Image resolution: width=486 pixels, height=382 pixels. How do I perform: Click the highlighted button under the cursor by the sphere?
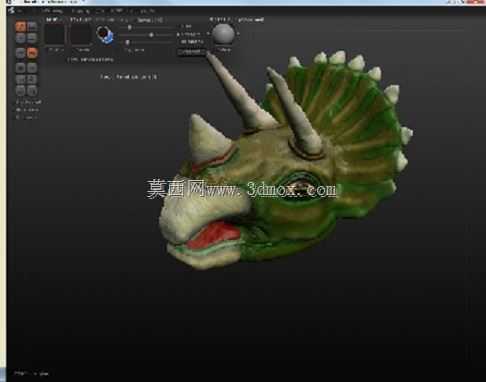click(x=191, y=52)
